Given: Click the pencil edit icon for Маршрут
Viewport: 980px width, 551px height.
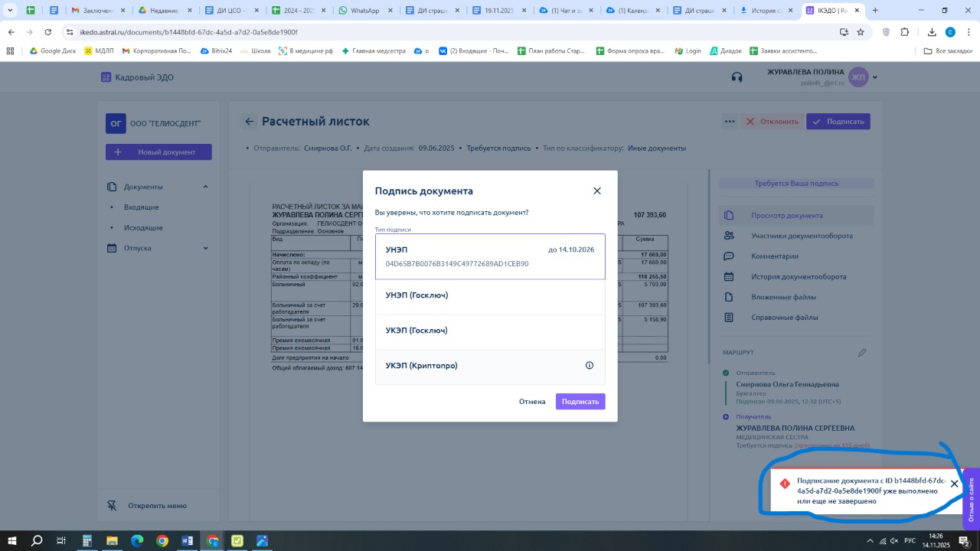Looking at the screenshot, I should pos(862,353).
